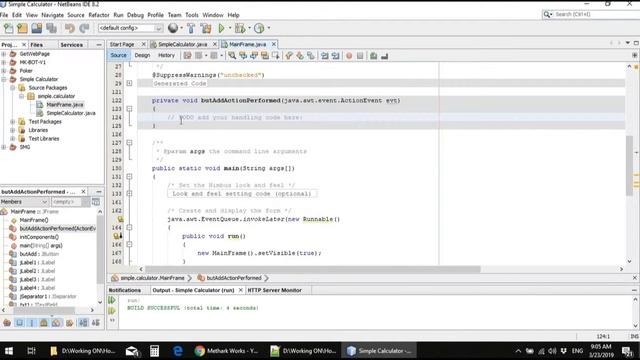Expand the MK-BOT-V1 project node
Image resolution: width=640 pixels, height=360 pixels.
click(x=4, y=62)
